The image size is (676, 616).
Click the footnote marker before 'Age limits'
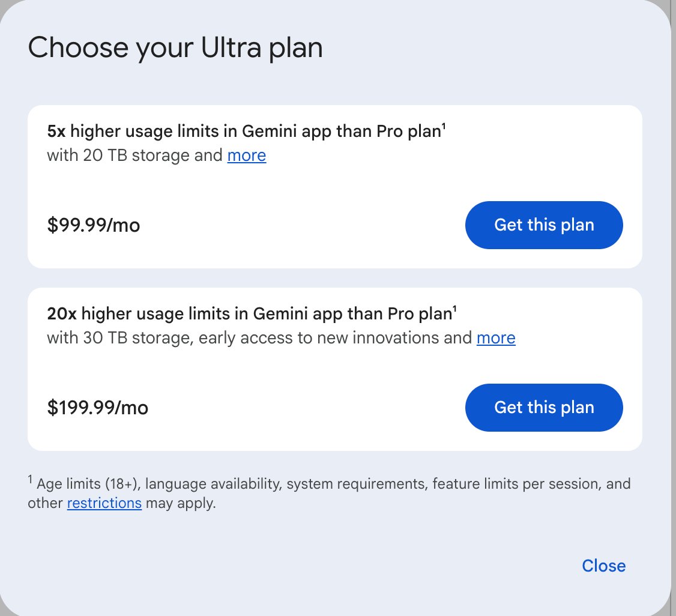(x=30, y=479)
